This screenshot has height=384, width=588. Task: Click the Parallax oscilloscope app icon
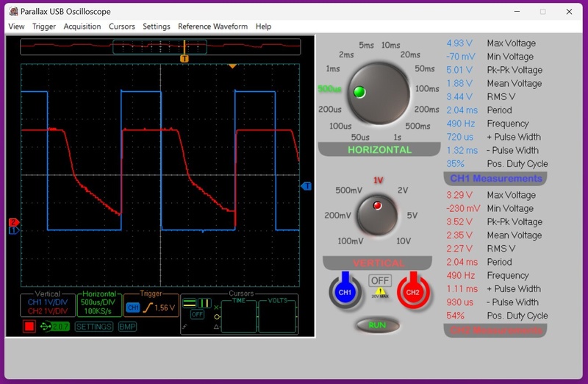point(13,11)
